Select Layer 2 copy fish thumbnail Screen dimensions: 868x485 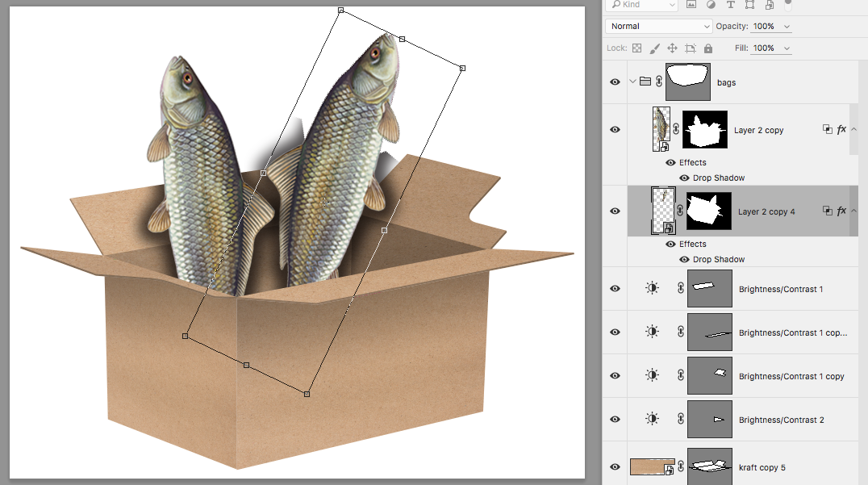pyautogui.click(x=661, y=129)
